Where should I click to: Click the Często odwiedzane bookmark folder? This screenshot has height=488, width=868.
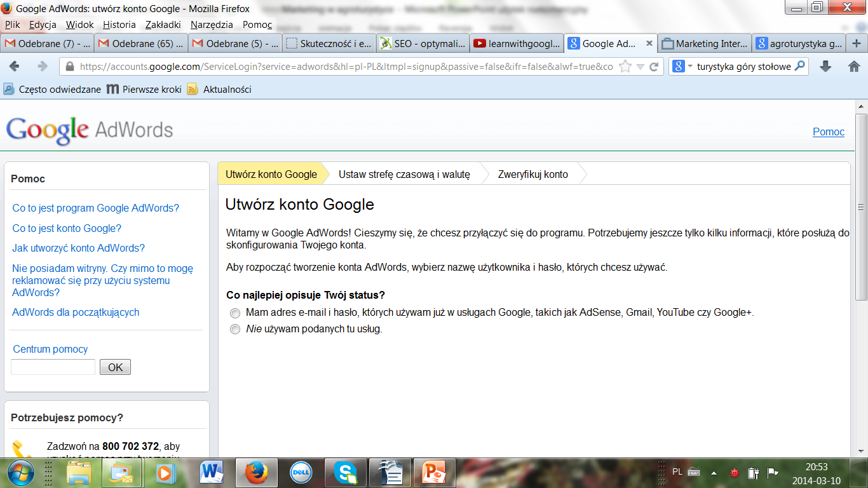tap(52, 90)
